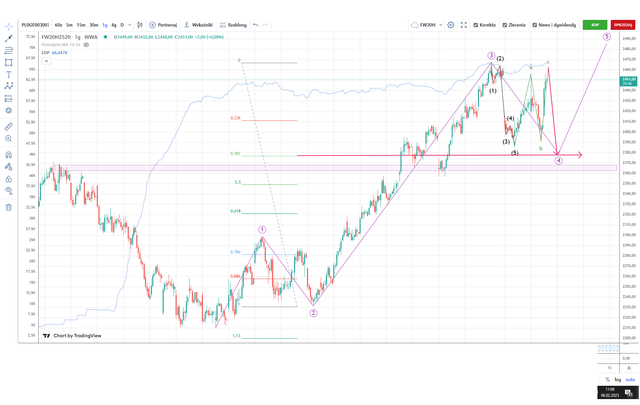The height and width of the screenshot is (405, 640).
Task: Toggle the auto scale option
Action: click(x=630, y=380)
